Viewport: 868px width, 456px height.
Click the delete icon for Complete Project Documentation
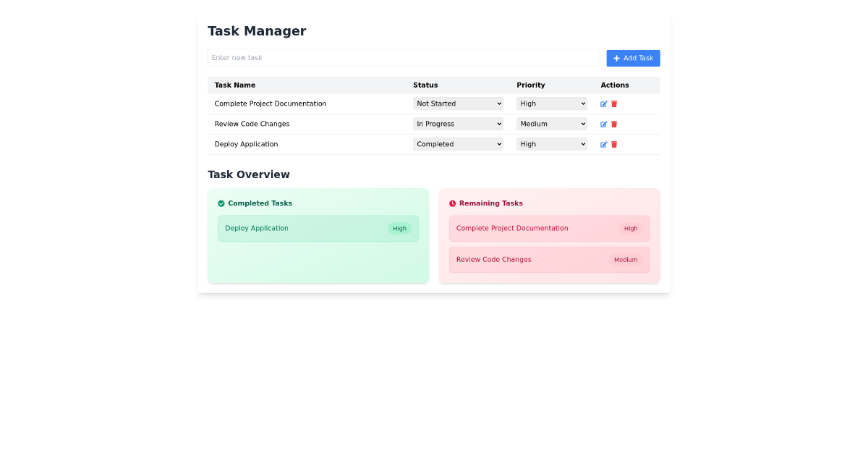pyautogui.click(x=614, y=104)
